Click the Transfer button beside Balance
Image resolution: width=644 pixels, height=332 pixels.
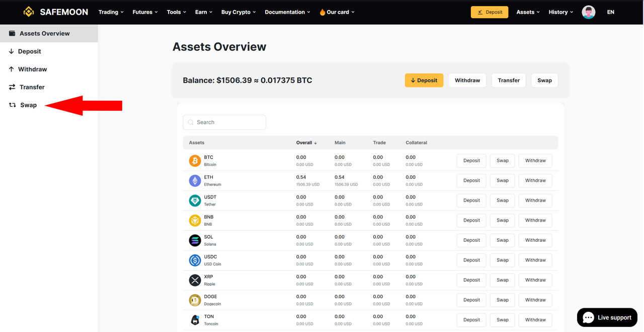click(x=509, y=80)
